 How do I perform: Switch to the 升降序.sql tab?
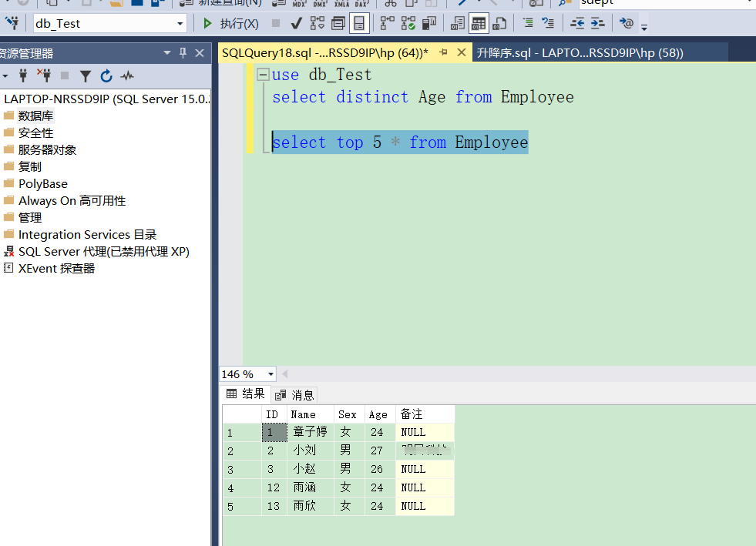pos(580,52)
